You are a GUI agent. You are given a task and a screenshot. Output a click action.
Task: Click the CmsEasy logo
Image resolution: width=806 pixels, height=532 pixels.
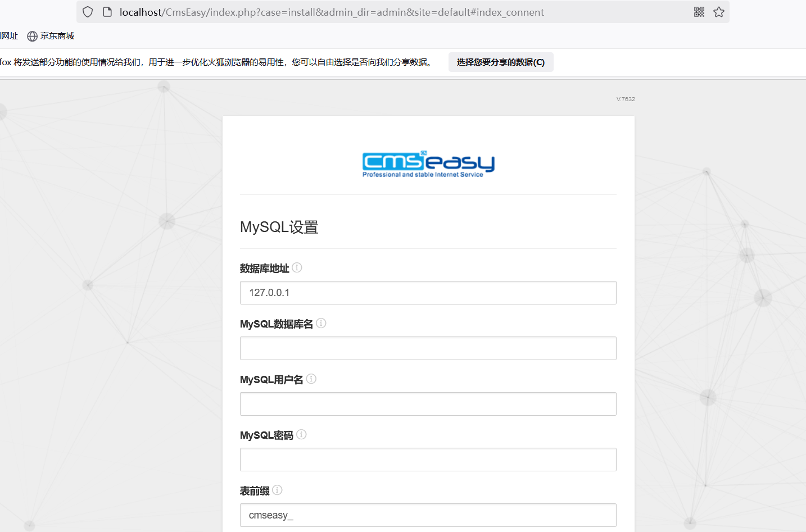pos(428,164)
